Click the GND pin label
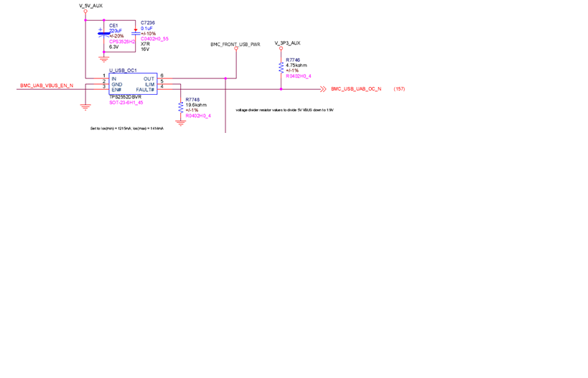This screenshot has width=588, height=378. 116,85
